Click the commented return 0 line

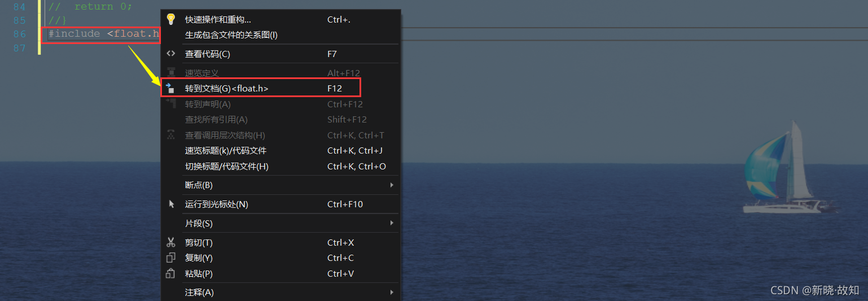click(x=90, y=7)
